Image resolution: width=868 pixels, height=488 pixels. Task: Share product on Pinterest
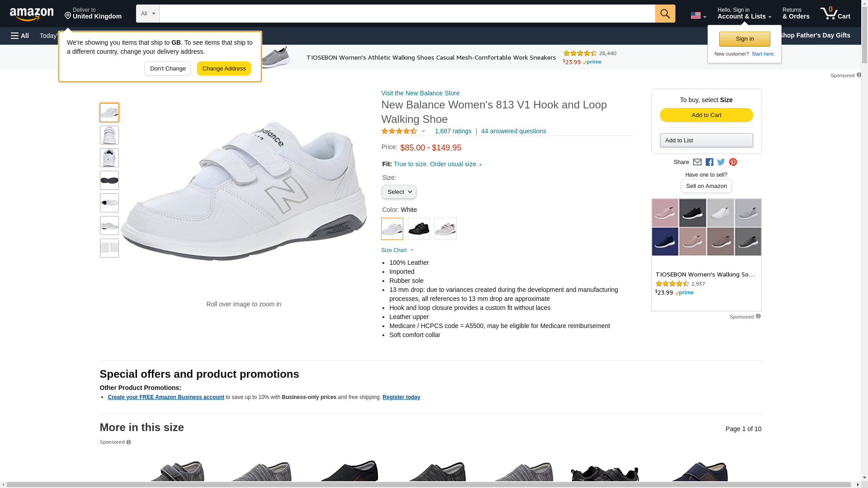tap(733, 162)
